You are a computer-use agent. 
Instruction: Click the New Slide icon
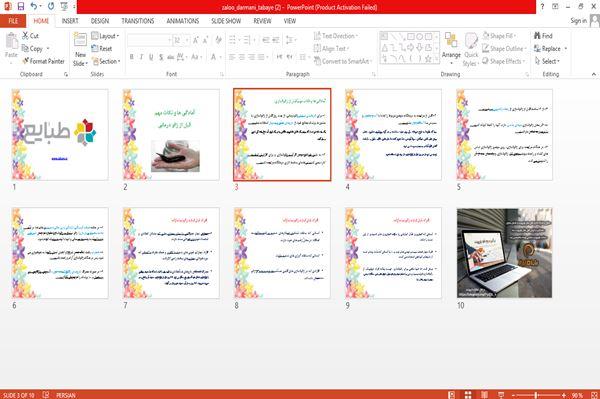click(80, 40)
